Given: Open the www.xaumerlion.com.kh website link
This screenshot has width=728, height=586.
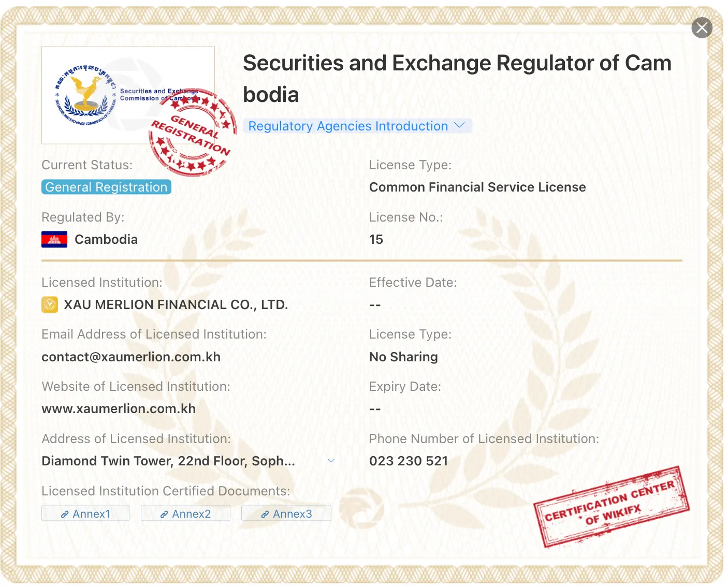Looking at the screenshot, I should pos(119,408).
